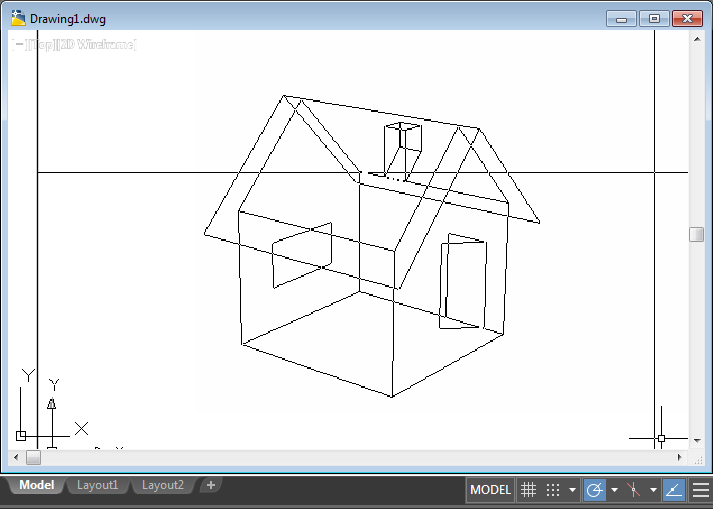Screen dimensions: 713x509
Task: Add a new layout with plus button
Action: point(210,485)
